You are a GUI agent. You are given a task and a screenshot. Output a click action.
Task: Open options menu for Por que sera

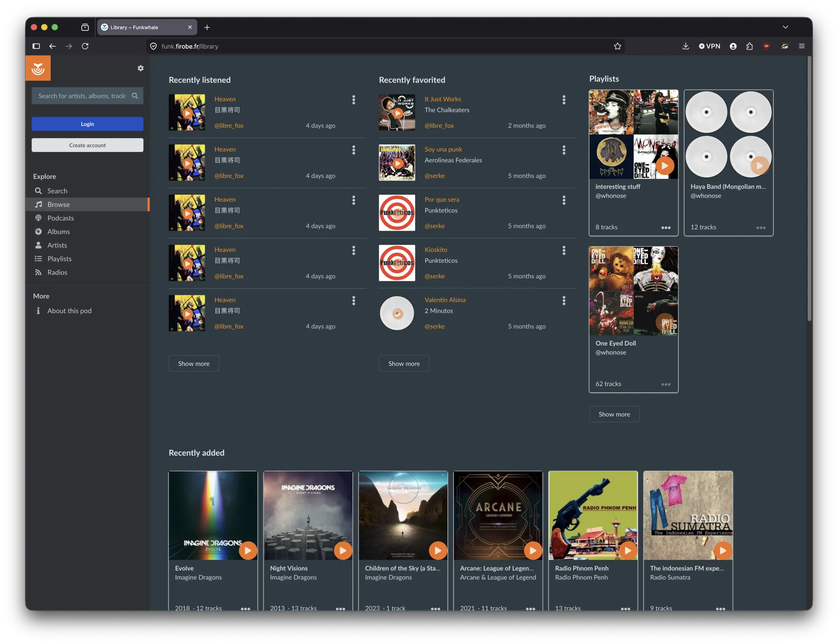pos(564,200)
